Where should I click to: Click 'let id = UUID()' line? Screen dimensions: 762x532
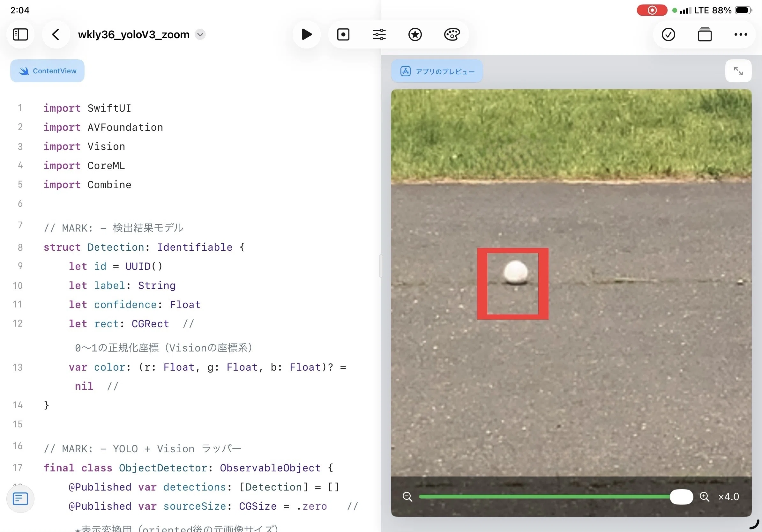[x=116, y=266]
